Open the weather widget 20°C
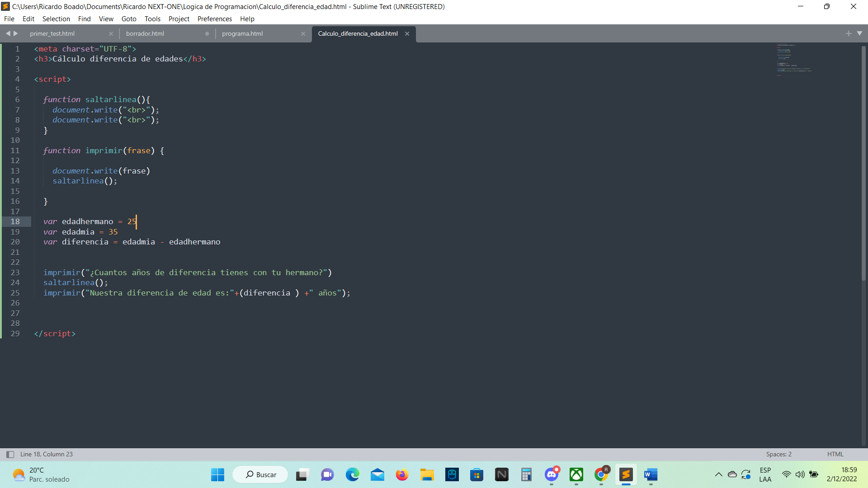The image size is (868, 488). coord(42,474)
